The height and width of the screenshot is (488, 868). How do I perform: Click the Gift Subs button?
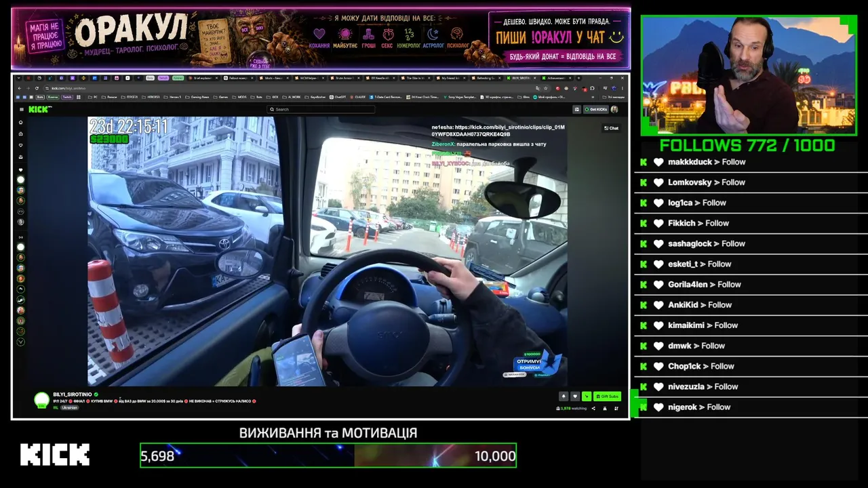tap(607, 396)
